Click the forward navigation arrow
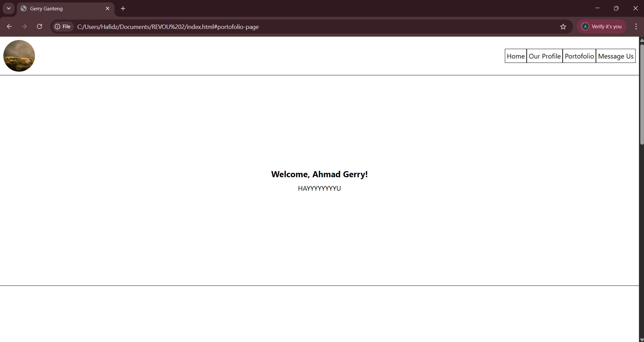The height and width of the screenshot is (342, 644). pyautogui.click(x=24, y=27)
